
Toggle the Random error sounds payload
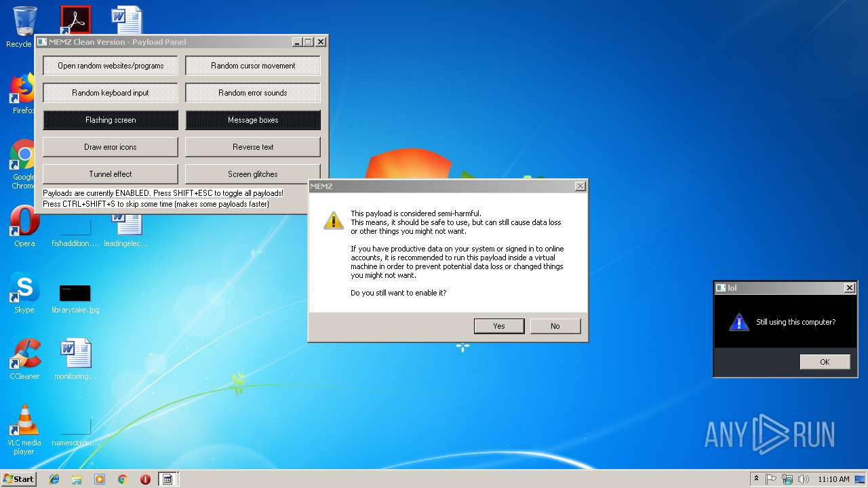click(x=253, y=93)
